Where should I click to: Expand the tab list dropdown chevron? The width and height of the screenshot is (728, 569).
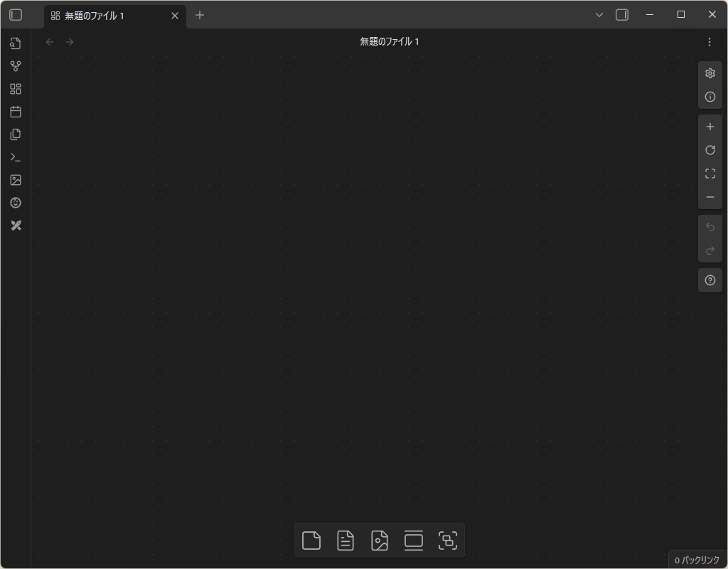pyautogui.click(x=599, y=15)
